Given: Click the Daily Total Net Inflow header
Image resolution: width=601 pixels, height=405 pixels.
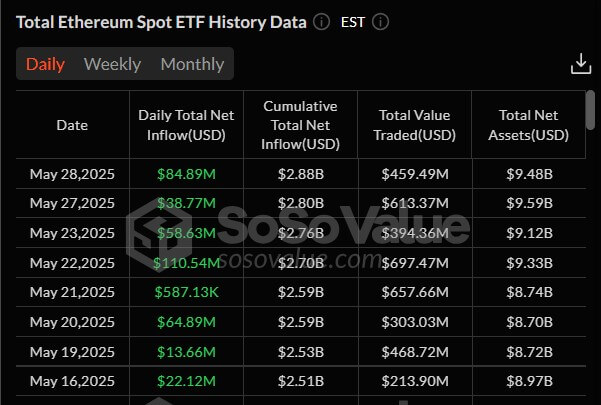Looking at the screenshot, I should coord(186,125).
